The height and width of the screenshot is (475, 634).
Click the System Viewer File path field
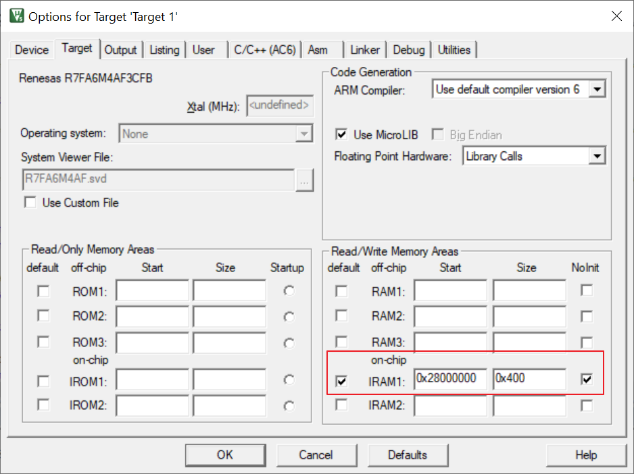[158, 179]
